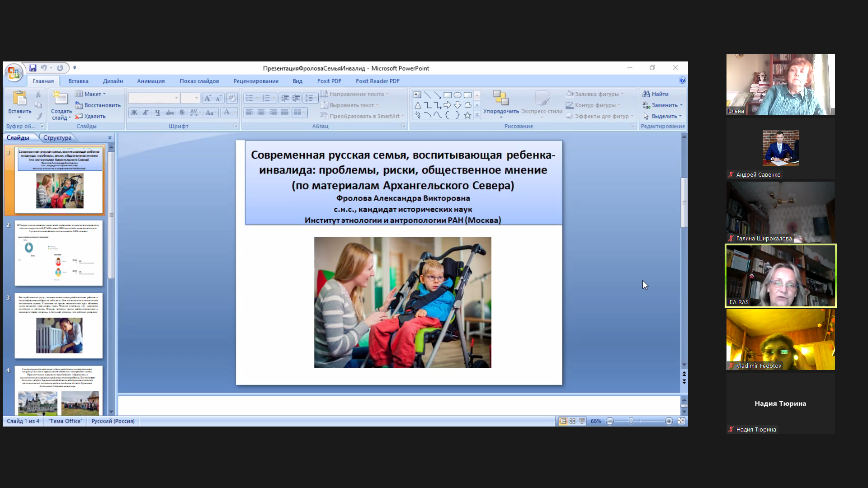Viewport: 868px width, 488px height.
Task: Save the presentation from quick access toolbar
Action: pos(33,68)
